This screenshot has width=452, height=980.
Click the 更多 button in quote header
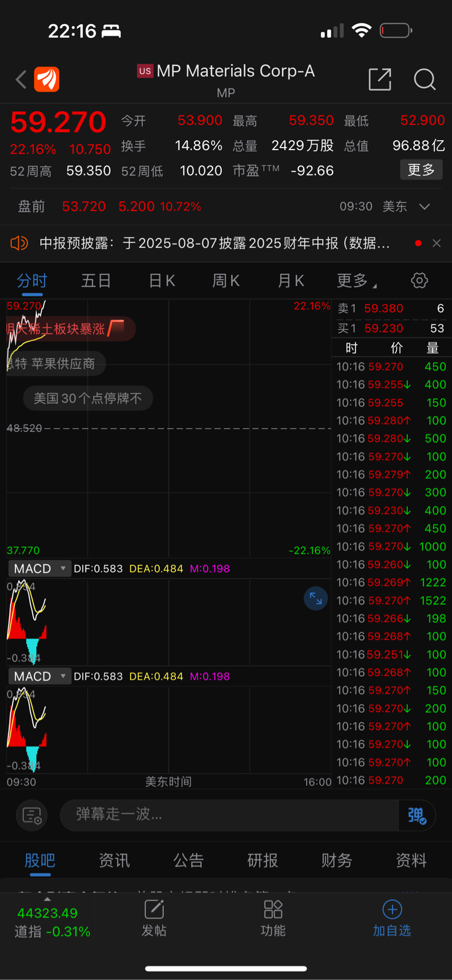point(421,170)
